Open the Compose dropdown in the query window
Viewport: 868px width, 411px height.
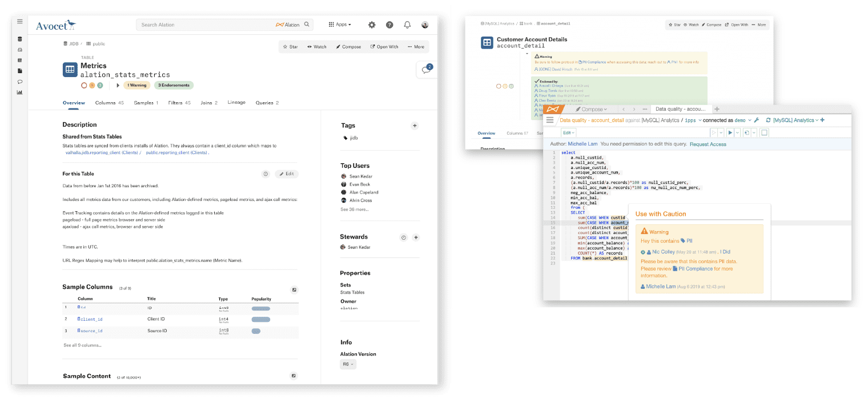[x=591, y=109]
